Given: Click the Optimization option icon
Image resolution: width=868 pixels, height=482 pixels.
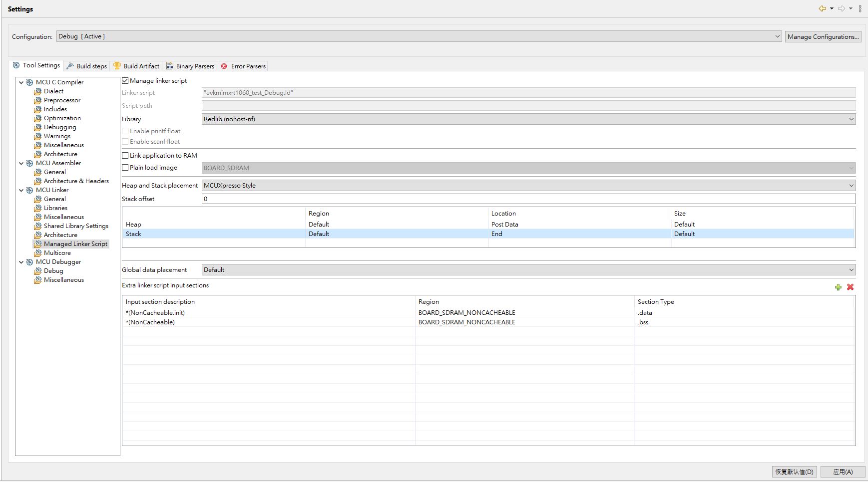Looking at the screenshot, I should (38, 118).
